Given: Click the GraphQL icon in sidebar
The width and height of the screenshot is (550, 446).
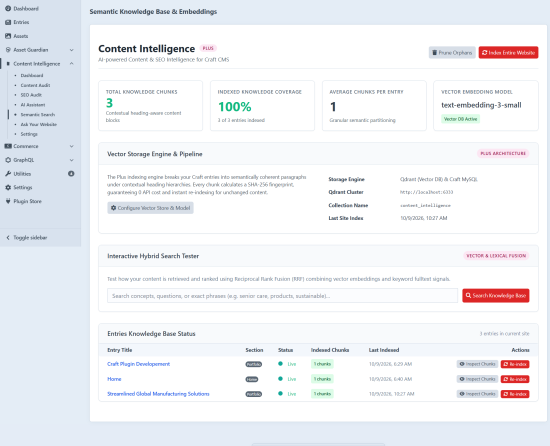Looking at the screenshot, I should [x=8, y=160].
